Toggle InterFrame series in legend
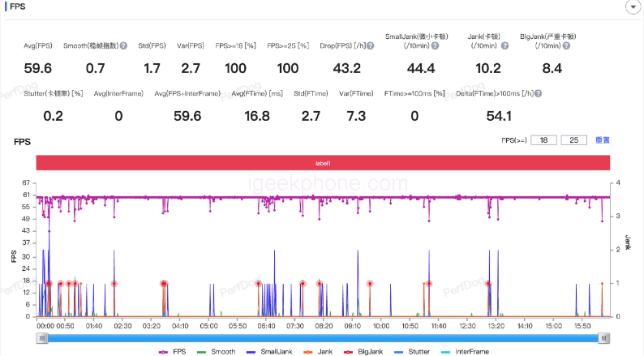Image resolution: width=644 pixels, height=356 pixels. click(465, 352)
